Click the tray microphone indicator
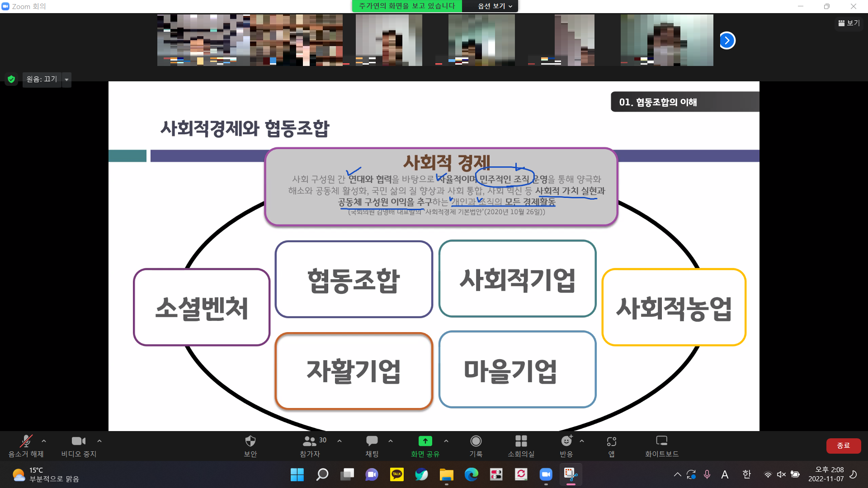Viewport: 868px width, 488px height. click(707, 474)
